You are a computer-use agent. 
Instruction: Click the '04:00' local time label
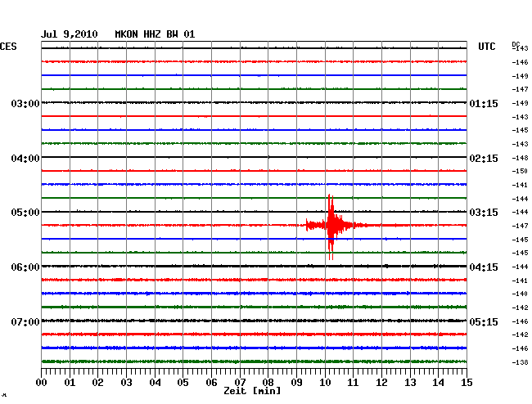[25, 159]
